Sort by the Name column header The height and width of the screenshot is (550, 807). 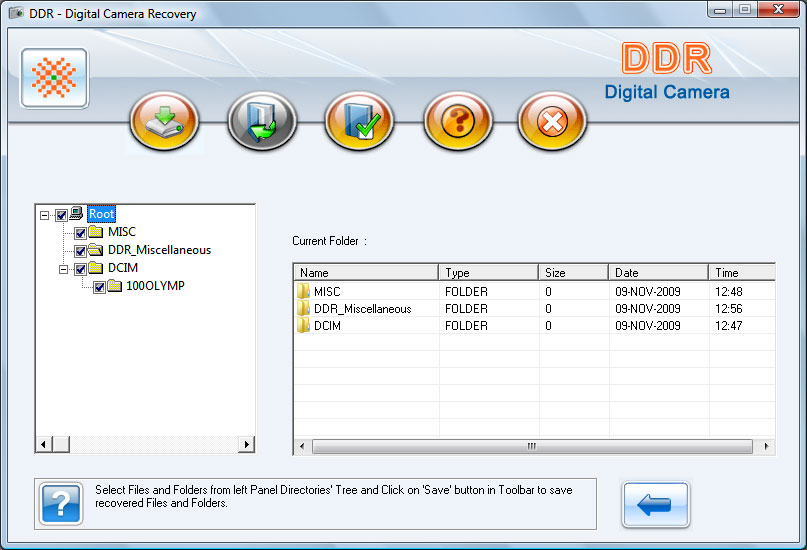[366, 272]
